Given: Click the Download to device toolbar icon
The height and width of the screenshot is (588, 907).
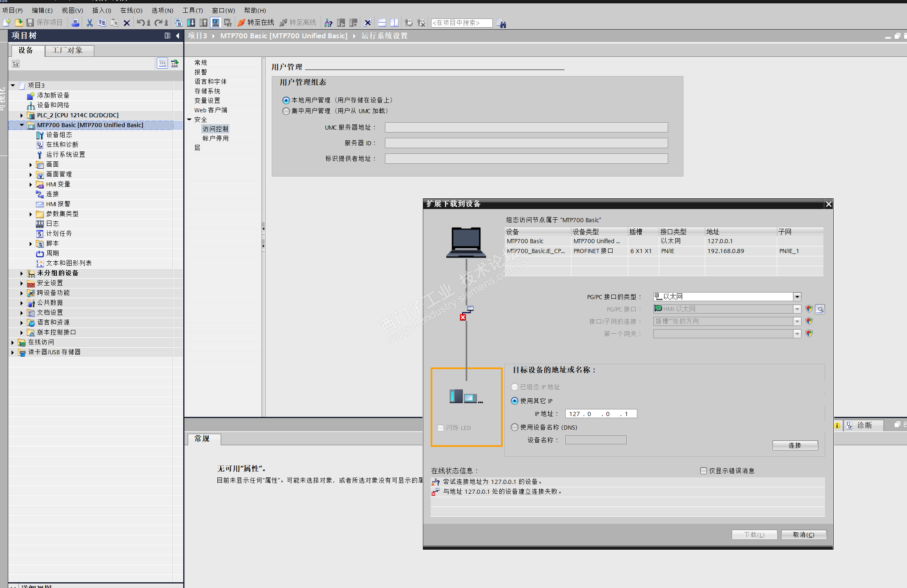Looking at the screenshot, I should pyautogui.click(x=191, y=23).
